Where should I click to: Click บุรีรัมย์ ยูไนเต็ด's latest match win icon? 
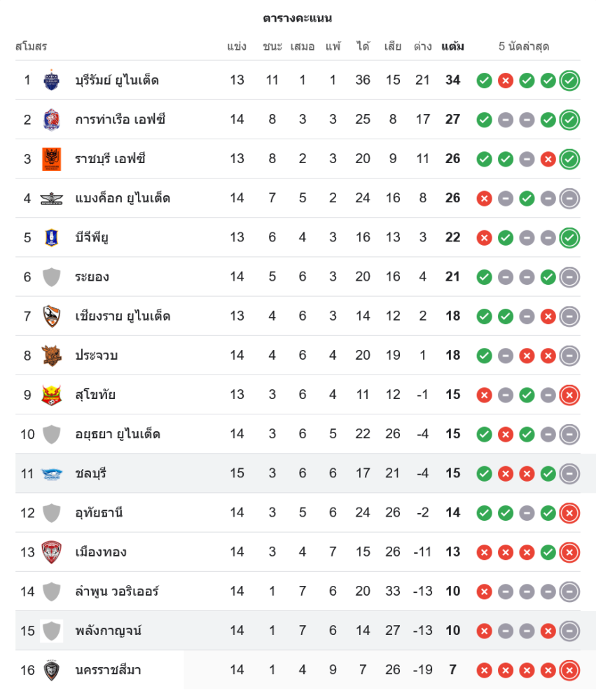click(x=569, y=80)
